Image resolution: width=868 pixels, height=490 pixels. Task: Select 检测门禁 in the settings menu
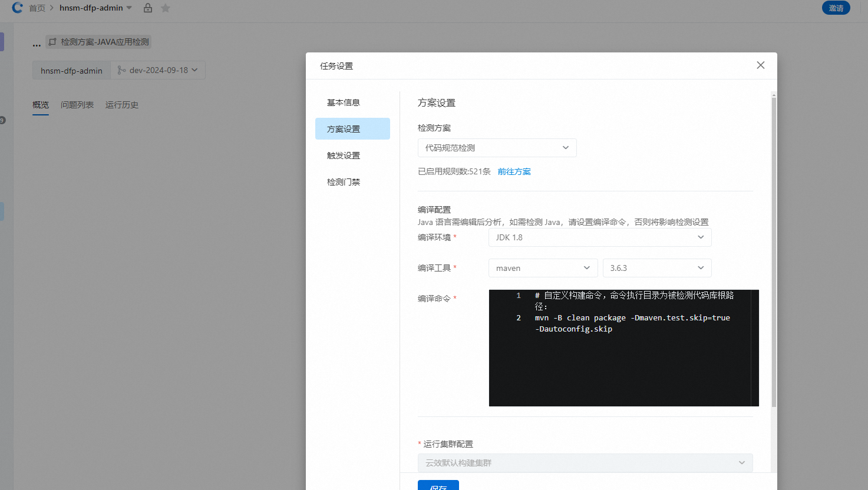click(x=352, y=182)
